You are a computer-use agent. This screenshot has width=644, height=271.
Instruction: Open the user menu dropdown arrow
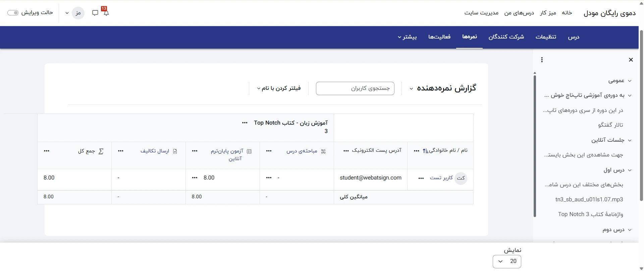[x=67, y=13]
